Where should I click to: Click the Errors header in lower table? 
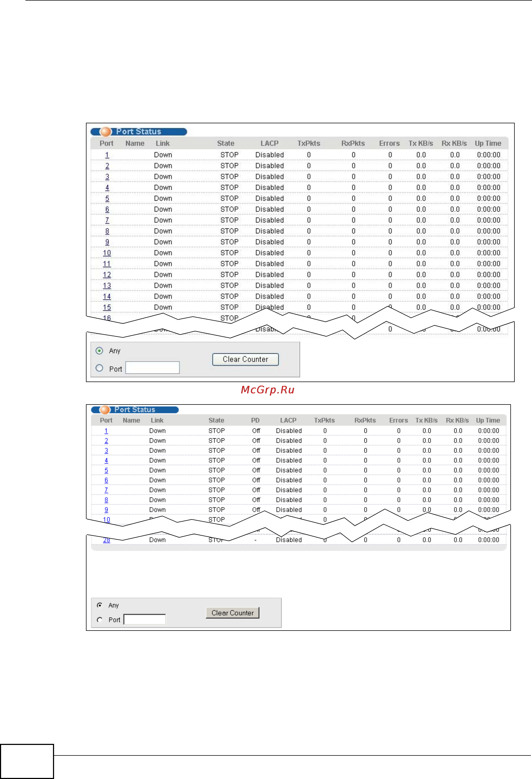[398, 420]
